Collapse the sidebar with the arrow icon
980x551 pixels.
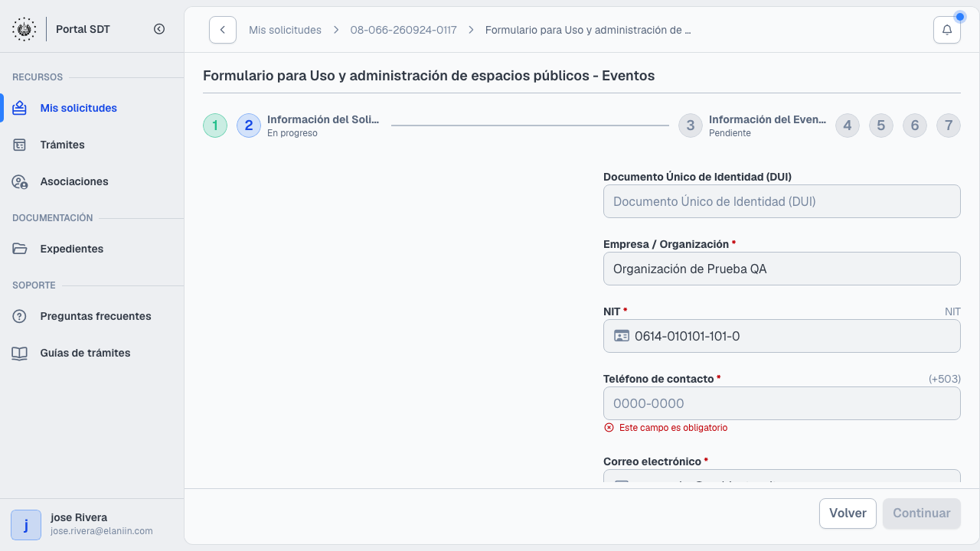point(159,29)
